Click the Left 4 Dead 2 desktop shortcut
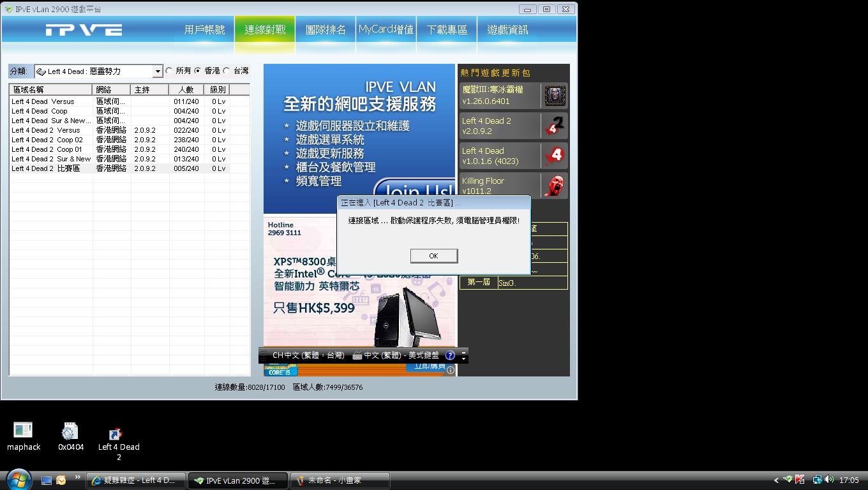The height and width of the screenshot is (490, 868). [119, 443]
